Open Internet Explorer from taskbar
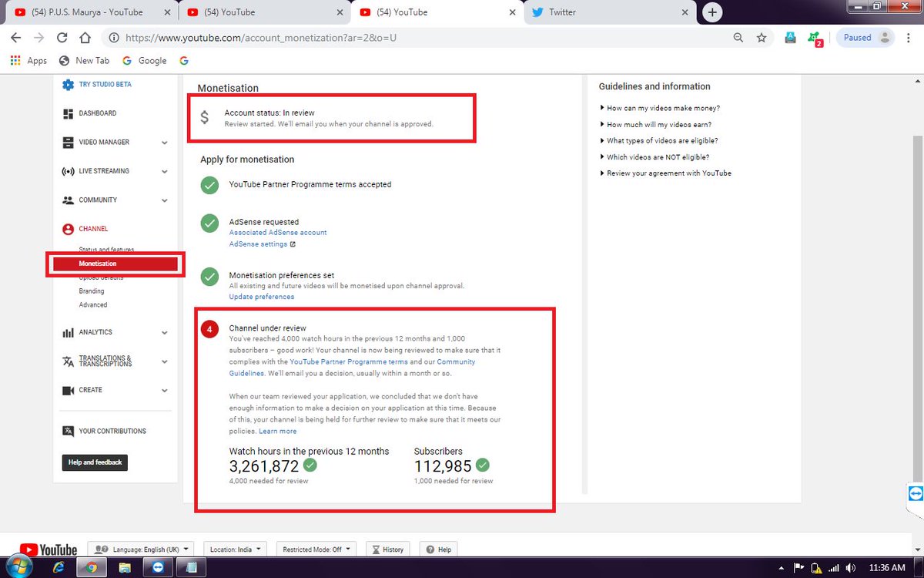The image size is (924, 578). tap(59, 567)
